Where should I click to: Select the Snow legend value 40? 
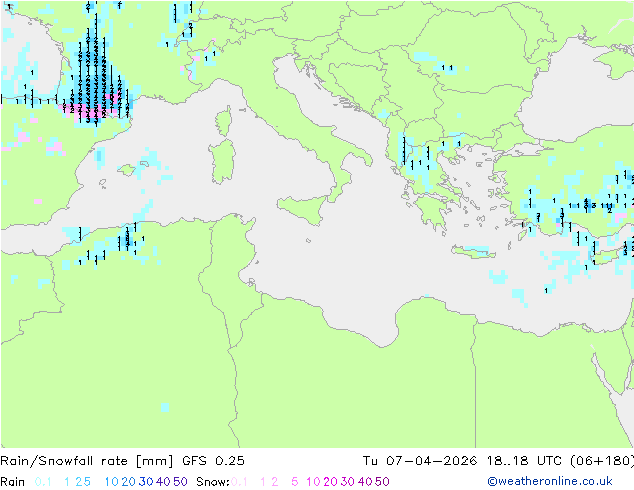pos(365,482)
